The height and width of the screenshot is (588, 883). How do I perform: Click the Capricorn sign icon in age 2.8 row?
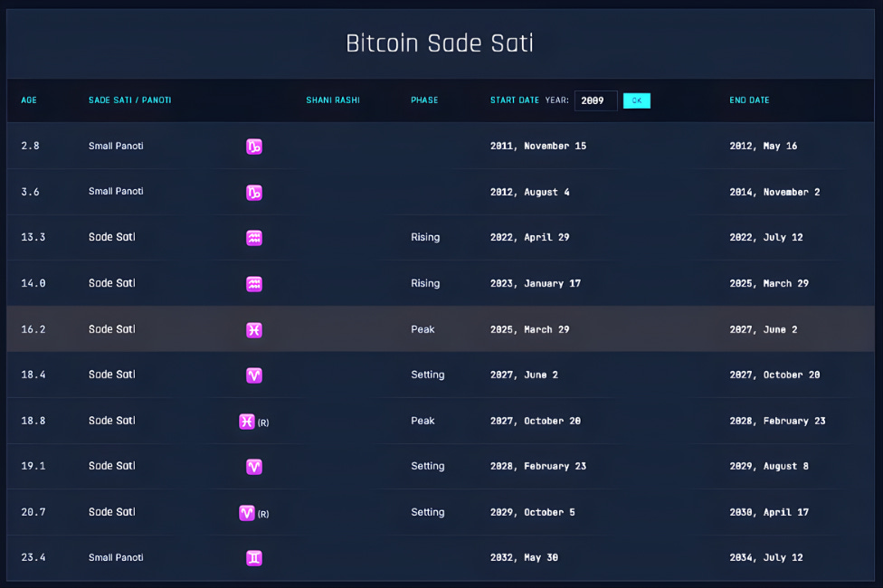(254, 147)
